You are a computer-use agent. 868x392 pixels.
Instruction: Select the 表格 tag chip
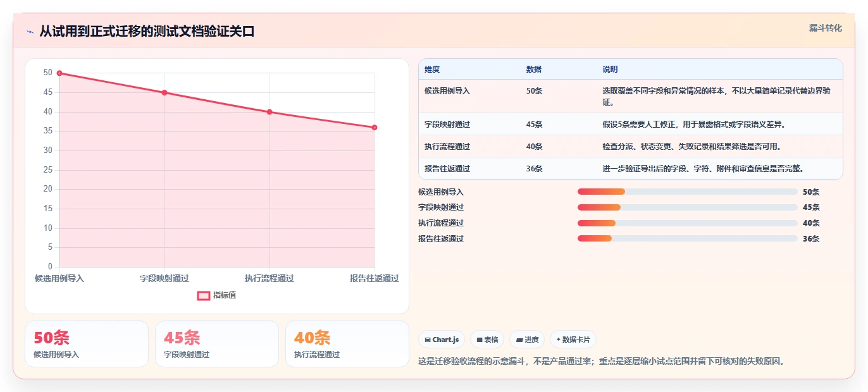pos(487,340)
